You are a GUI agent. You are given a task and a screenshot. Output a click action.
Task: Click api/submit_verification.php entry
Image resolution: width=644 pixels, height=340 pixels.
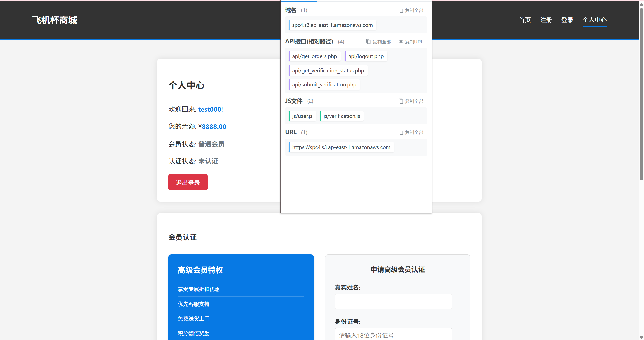tap(324, 85)
